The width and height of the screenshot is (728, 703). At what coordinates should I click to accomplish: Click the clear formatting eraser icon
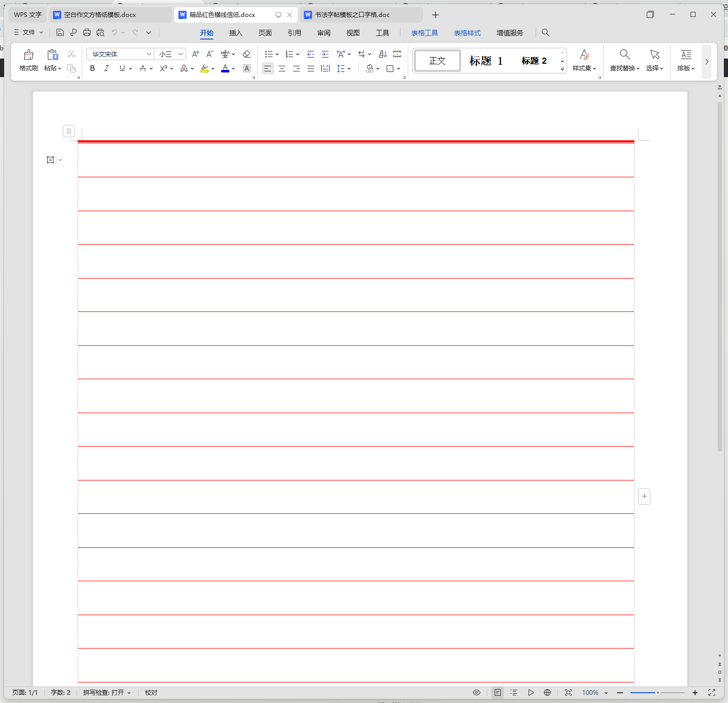[246, 54]
